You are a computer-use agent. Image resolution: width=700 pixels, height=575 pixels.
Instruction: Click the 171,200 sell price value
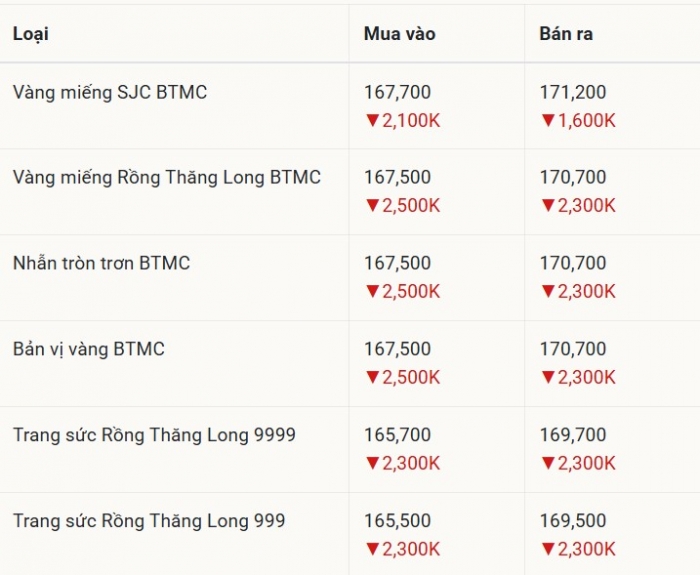point(573,93)
